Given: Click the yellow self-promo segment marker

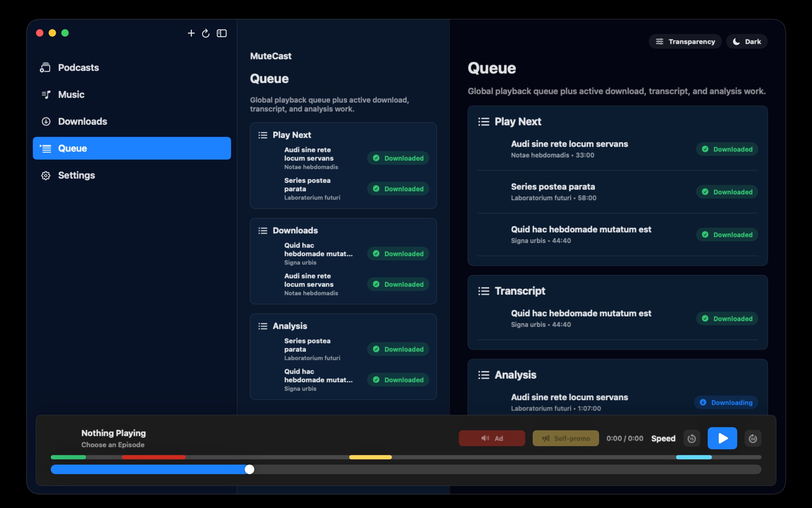Looking at the screenshot, I should click(370, 457).
